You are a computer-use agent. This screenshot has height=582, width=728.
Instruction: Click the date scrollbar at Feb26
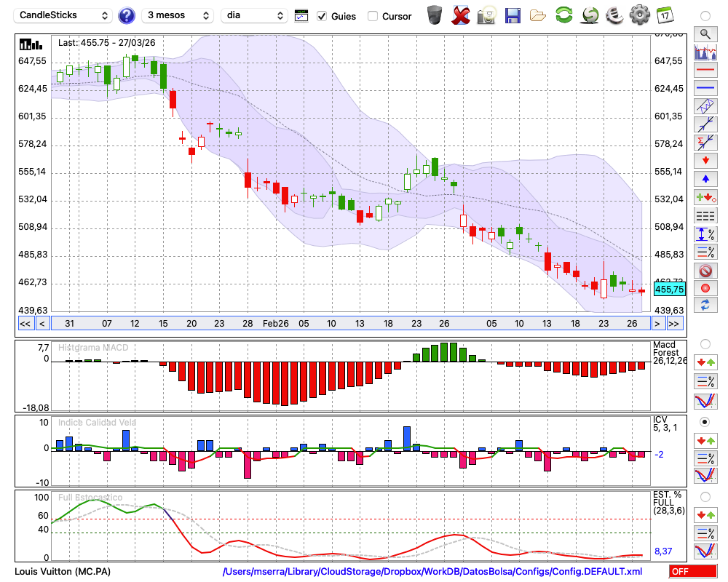point(275,324)
